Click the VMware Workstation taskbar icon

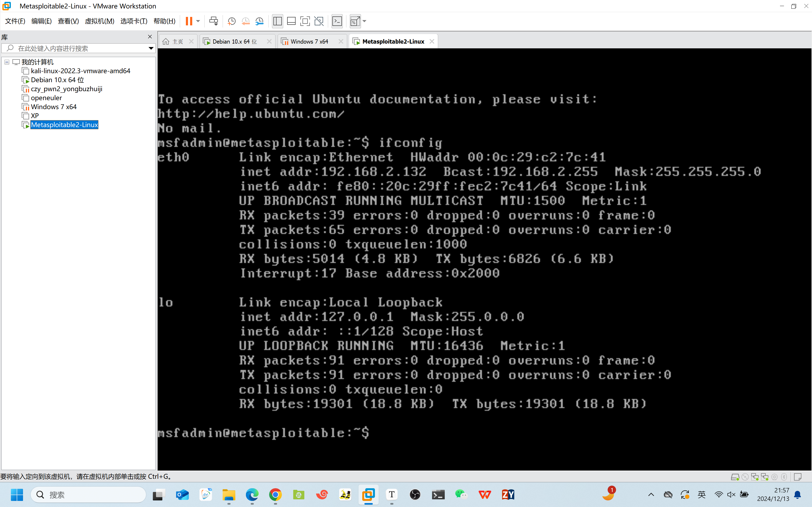(x=368, y=494)
